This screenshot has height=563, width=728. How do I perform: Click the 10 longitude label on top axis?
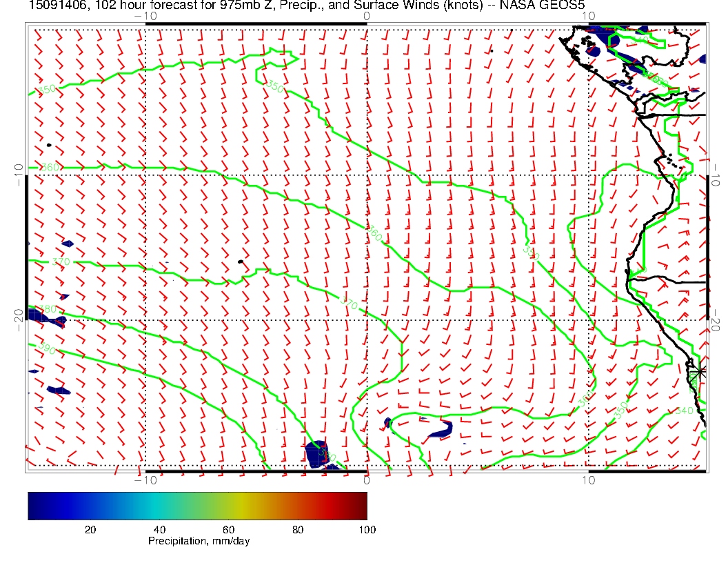[x=588, y=16]
